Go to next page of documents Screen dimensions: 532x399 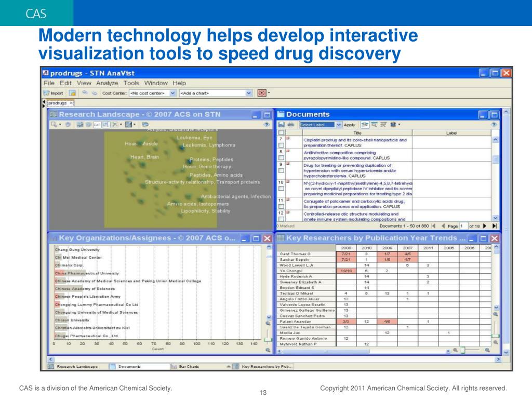pyautogui.click(x=485, y=226)
